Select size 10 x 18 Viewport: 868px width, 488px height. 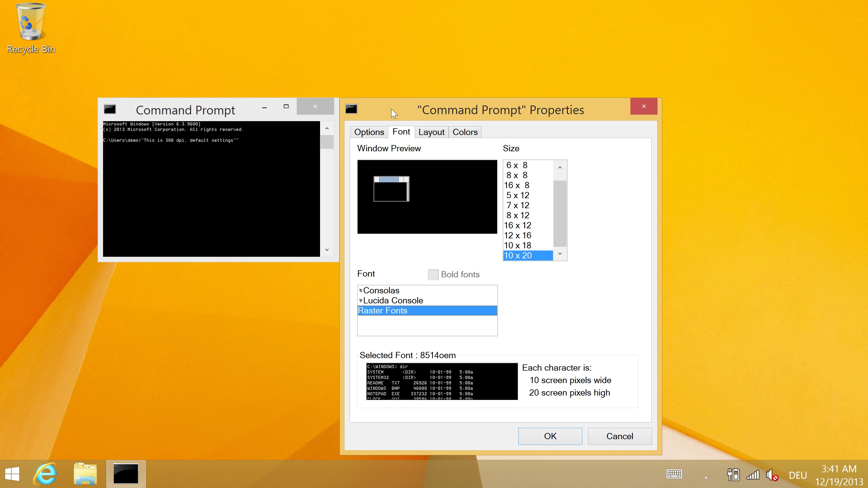click(x=528, y=246)
